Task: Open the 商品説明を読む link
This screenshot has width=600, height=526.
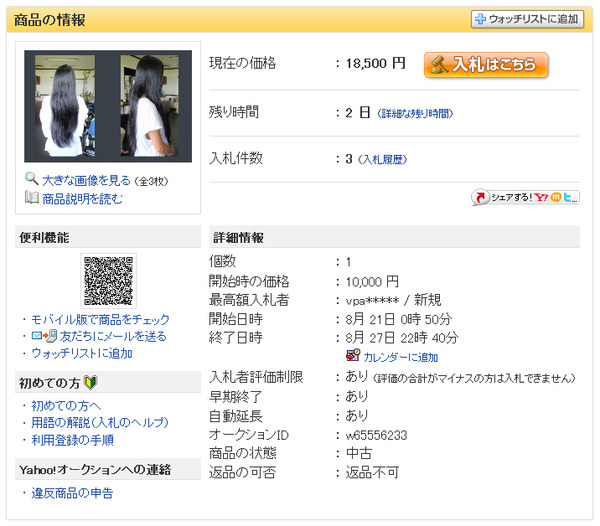Action: click(82, 199)
